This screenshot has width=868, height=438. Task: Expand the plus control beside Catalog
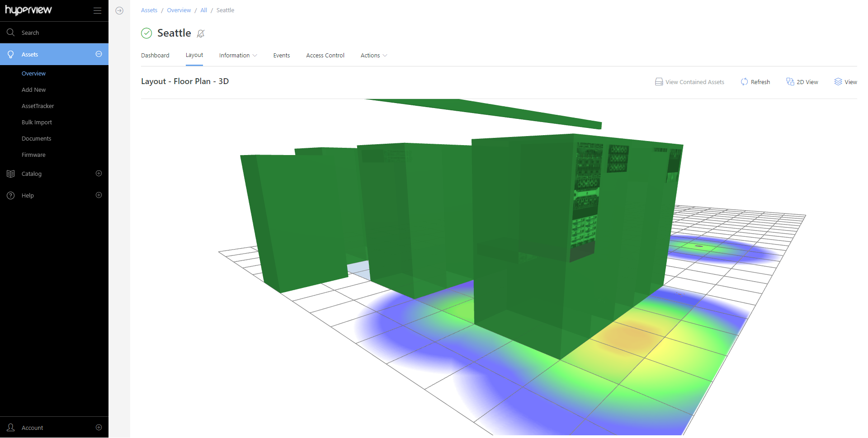click(x=99, y=174)
